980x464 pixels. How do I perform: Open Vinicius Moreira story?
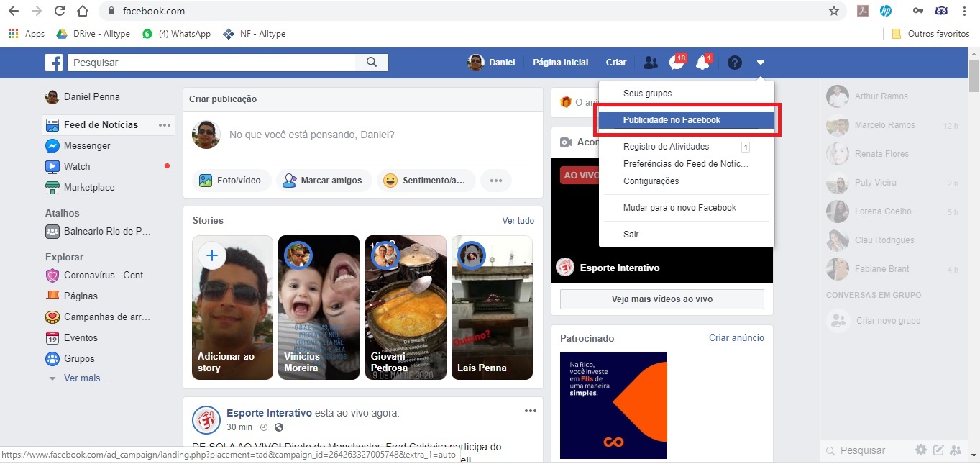point(319,307)
